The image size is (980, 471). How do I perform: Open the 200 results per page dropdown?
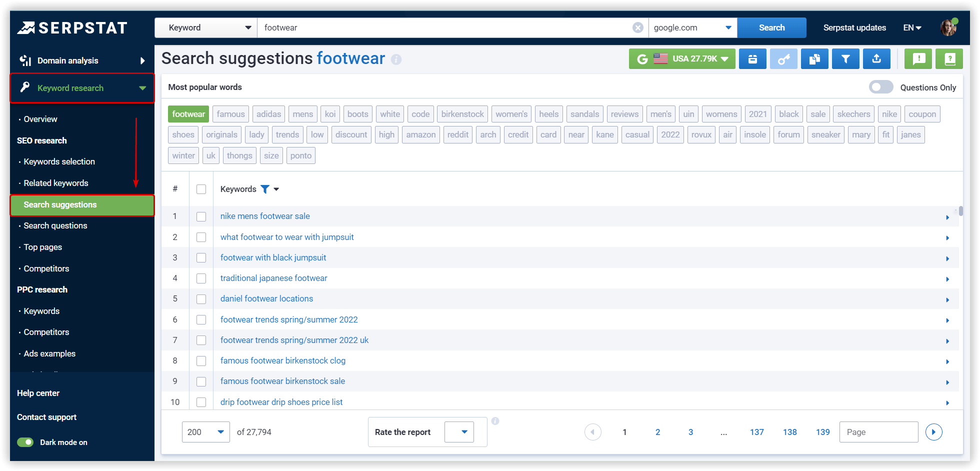pos(205,431)
